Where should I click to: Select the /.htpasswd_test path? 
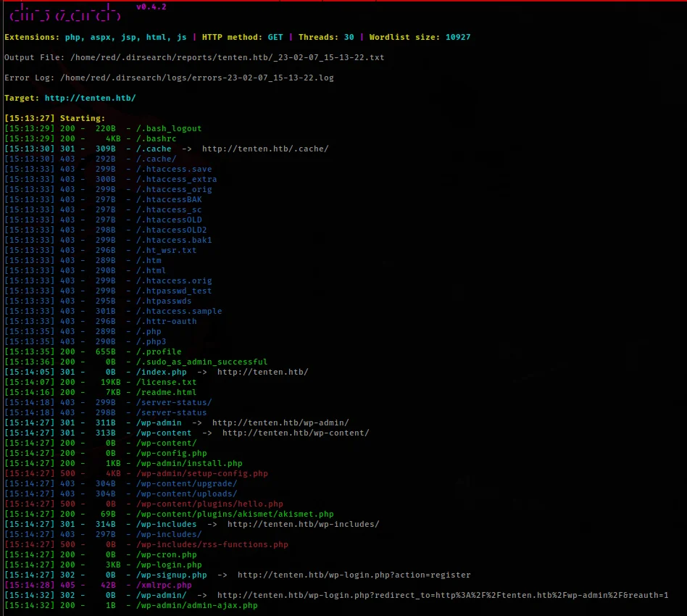pyautogui.click(x=174, y=291)
